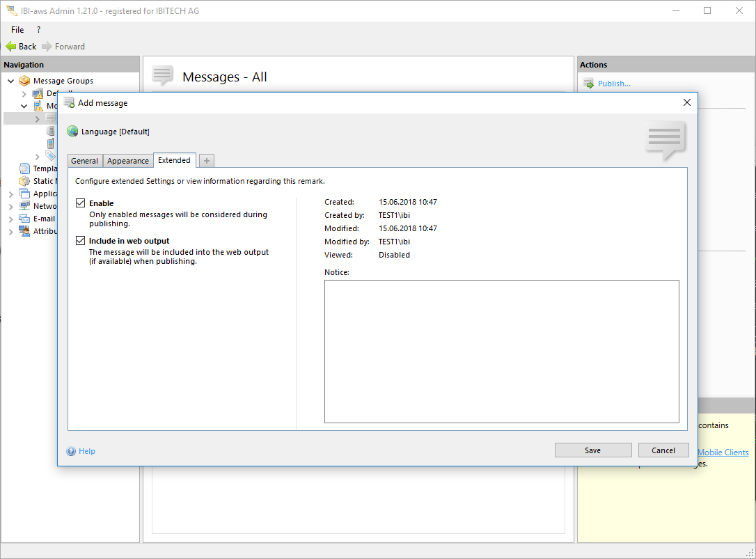Click the Message Groups box icon

(x=24, y=81)
